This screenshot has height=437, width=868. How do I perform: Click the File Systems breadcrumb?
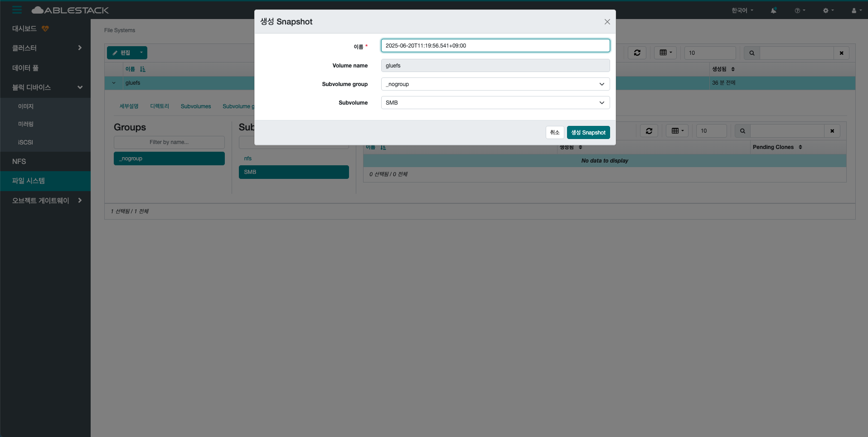(x=120, y=30)
